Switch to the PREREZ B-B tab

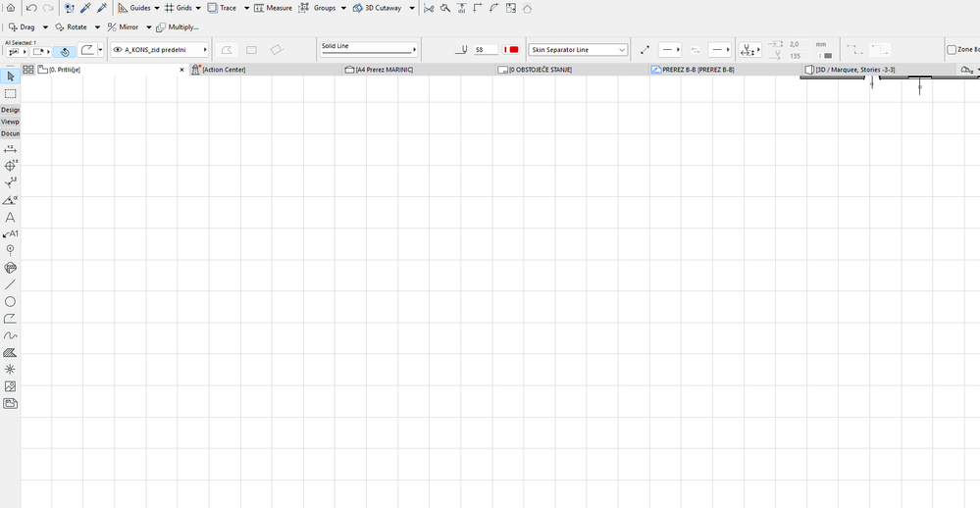(x=725, y=70)
